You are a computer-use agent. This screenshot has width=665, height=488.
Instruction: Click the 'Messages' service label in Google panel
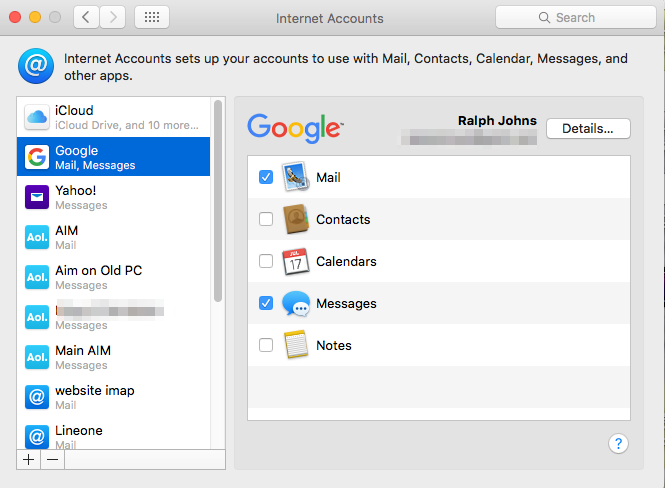point(346,304)
